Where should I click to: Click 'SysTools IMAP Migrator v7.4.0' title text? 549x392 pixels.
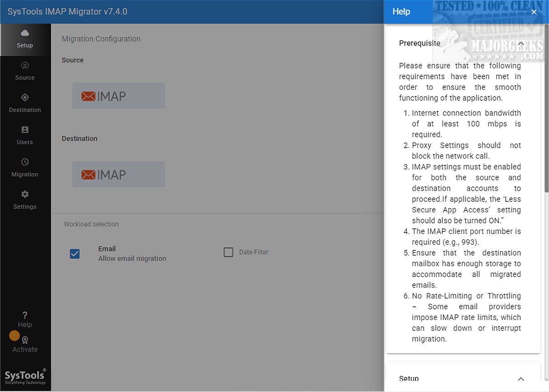67,12
